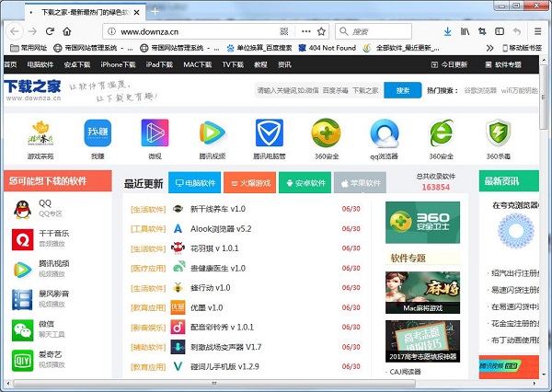The image size is (552, 392).
Task: Click the browser home button
Action: coord(67,31)
